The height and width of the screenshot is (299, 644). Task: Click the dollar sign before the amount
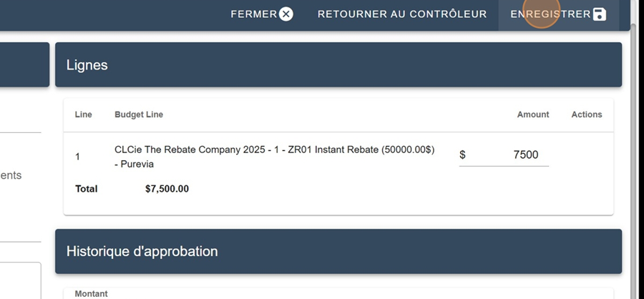(462, 155)
